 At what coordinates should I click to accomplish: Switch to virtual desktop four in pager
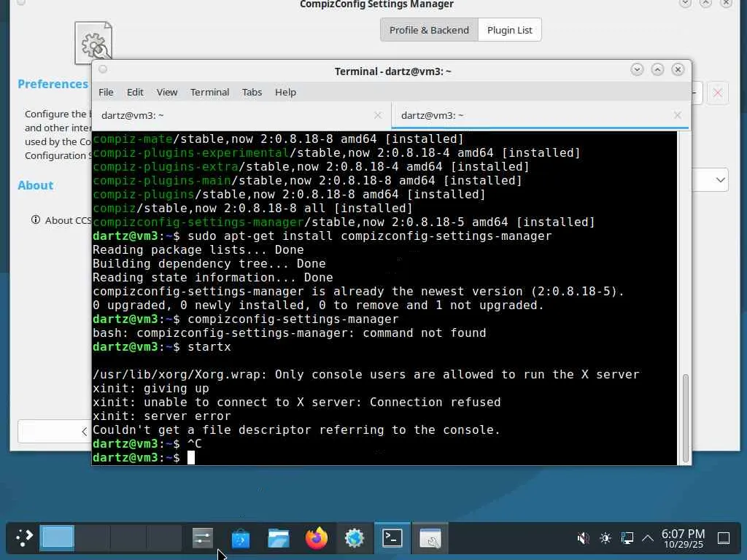164,538
